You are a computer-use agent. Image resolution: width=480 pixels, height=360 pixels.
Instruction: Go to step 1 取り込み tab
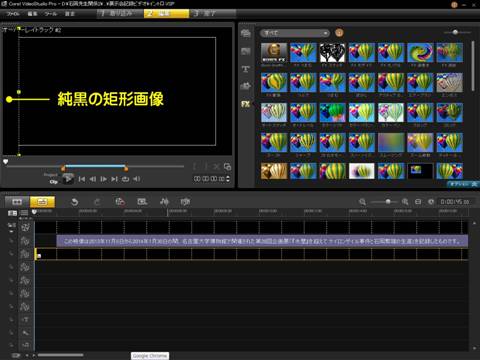(120, 13)
